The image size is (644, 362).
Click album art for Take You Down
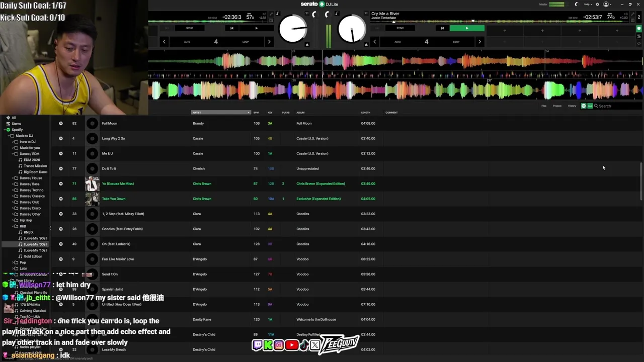point(92,199)
